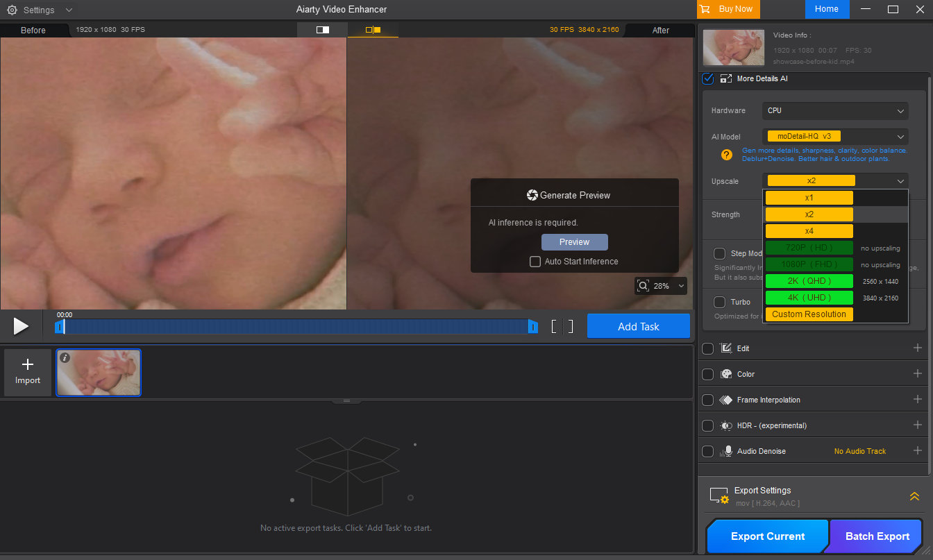Enable the Auto Start Inference checkbox
The height and width of the screenshot is (560, 933).
tap(535, 262)
